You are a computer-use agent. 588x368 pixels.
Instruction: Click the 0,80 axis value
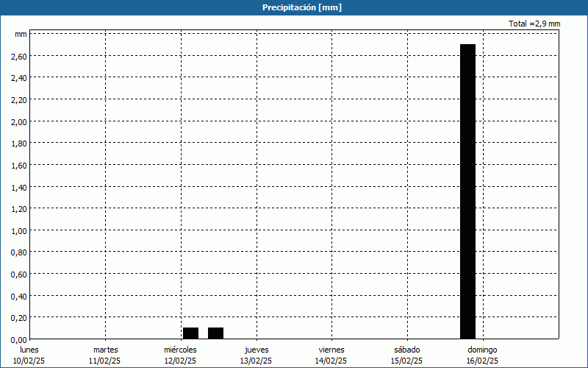[19, 252]
